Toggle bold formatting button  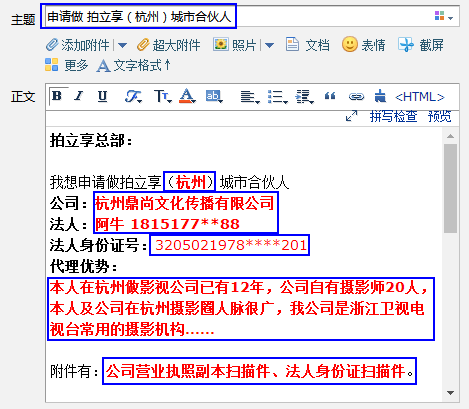(x=58, y=96)
